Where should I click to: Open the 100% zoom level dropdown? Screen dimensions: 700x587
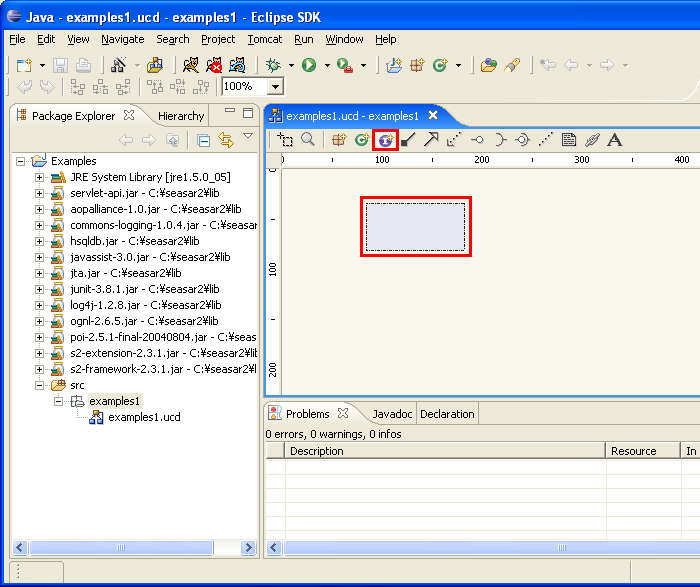pos(275,88)
